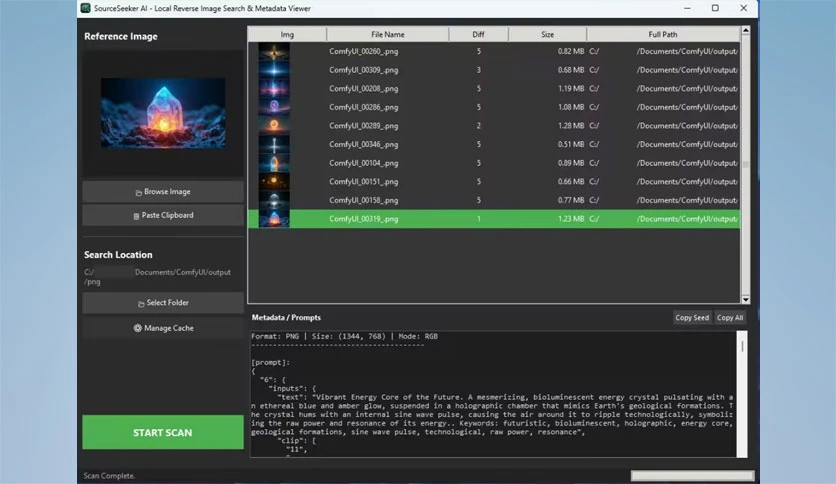Select file name ComfyUI_00289_.png
Image resolution: width=836 pixels, height=484 pixels.
pos(364,126)
